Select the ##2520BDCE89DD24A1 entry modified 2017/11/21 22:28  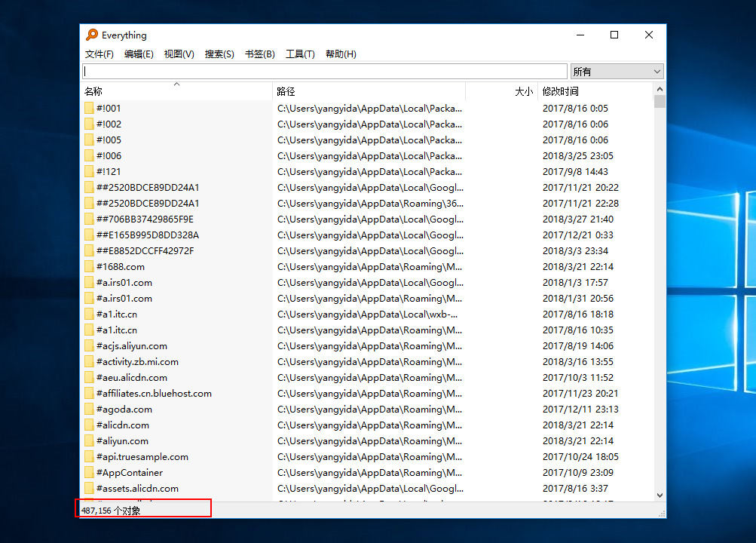coord(367,204)
